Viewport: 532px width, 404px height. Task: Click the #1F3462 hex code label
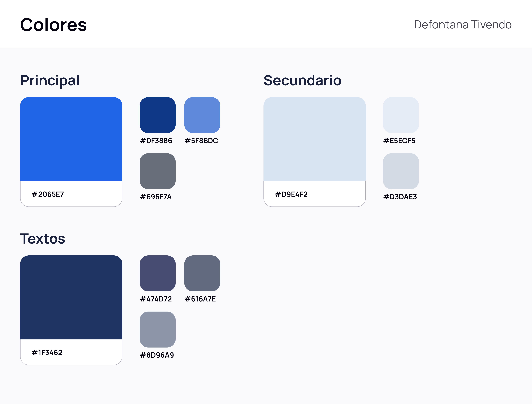[x=47, y=353]
